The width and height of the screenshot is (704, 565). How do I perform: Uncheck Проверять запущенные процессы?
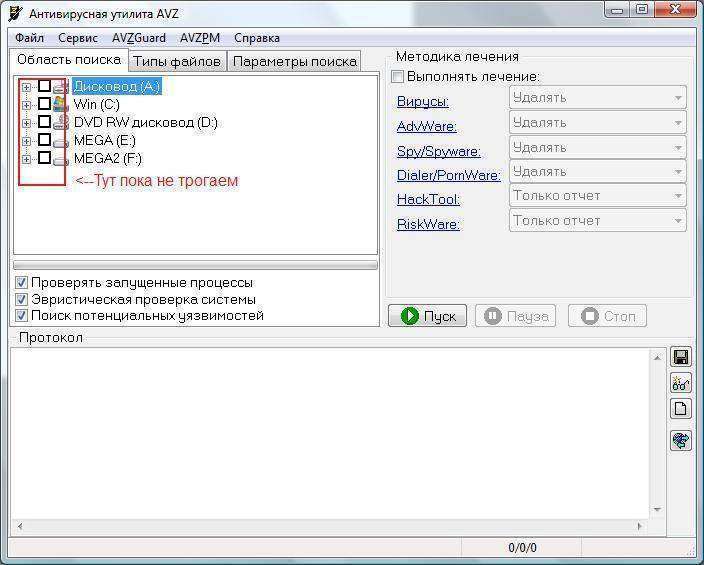(22, 283)
